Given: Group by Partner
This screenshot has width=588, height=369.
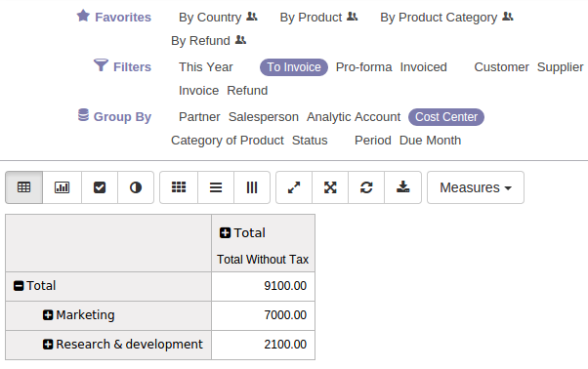Looking at the screenshot, I should [199, 117].
